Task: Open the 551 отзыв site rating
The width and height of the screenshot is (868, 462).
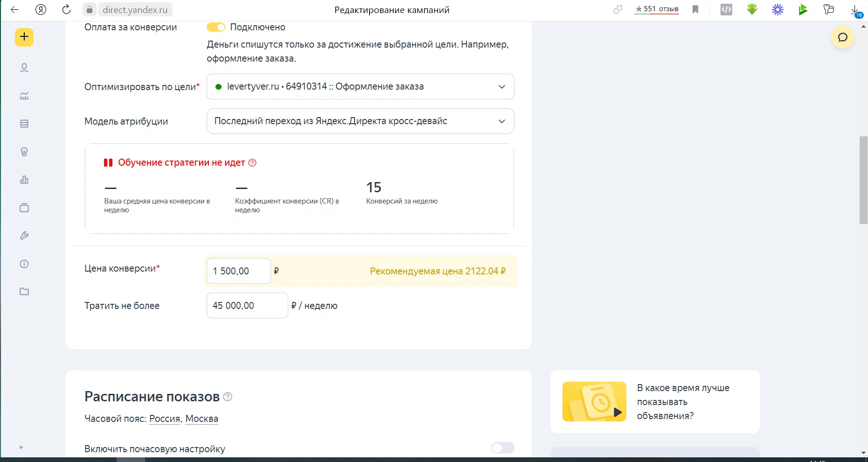Action: pos(657,9)
